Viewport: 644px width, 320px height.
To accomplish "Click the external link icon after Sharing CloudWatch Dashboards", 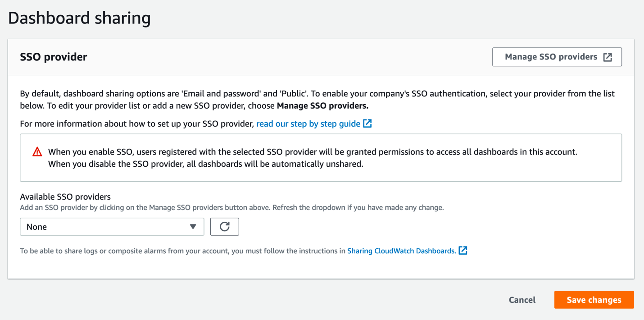I will [x=463, y=251].
